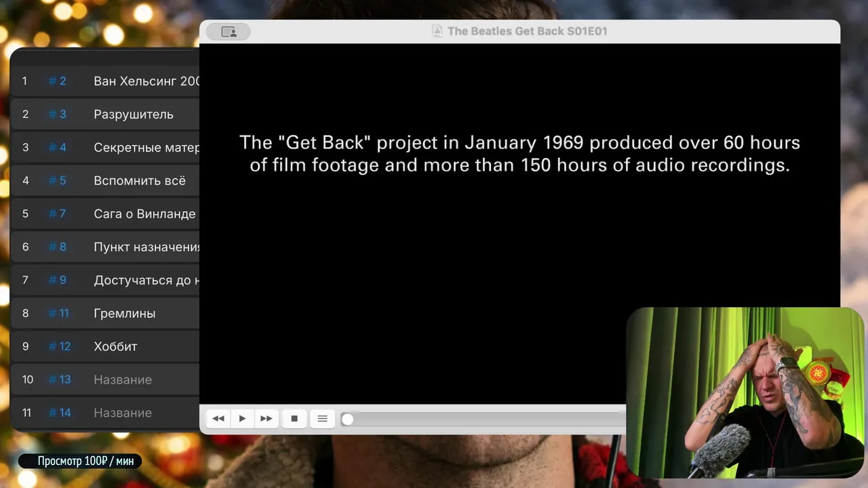This screenshot has height=488, width=868.
Task: Click the #3 tag in the list
Action: (x=58, y=115)
